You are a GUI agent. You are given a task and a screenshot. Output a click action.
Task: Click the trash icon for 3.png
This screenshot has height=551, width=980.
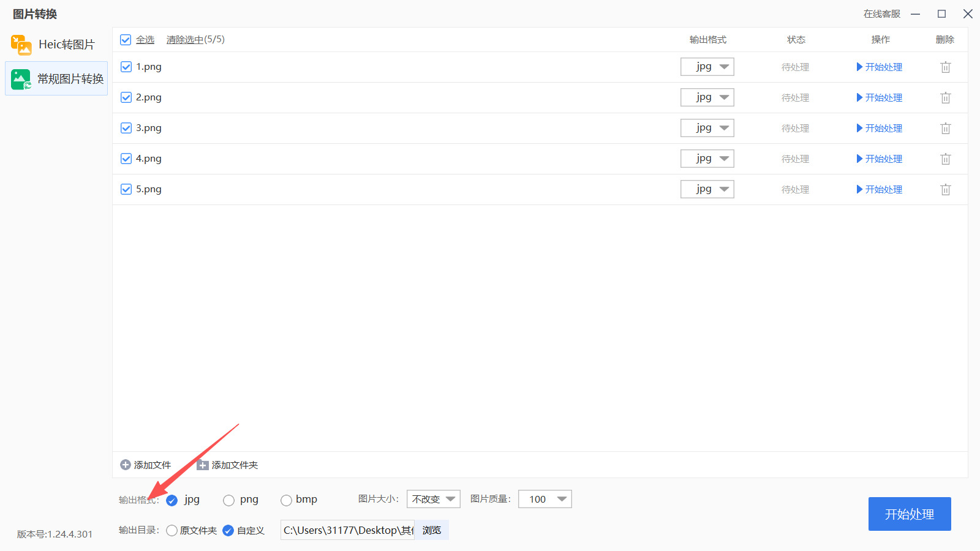point(946,129)
